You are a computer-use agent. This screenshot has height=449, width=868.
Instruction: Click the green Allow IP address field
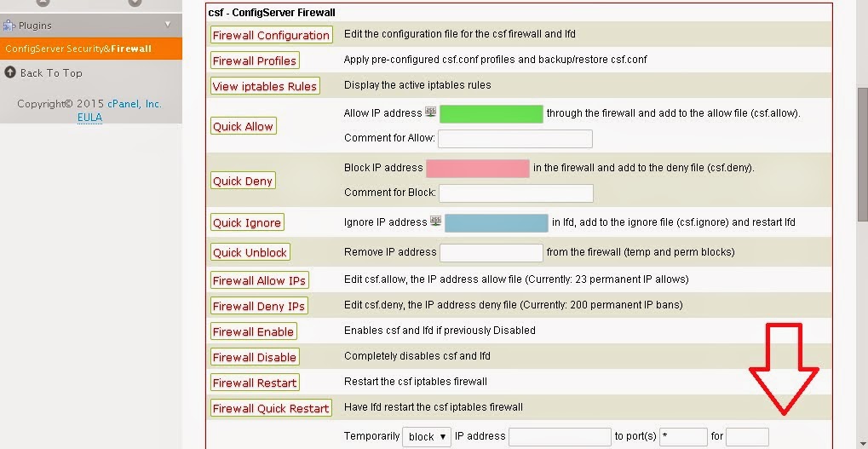[x=491, y=114]
